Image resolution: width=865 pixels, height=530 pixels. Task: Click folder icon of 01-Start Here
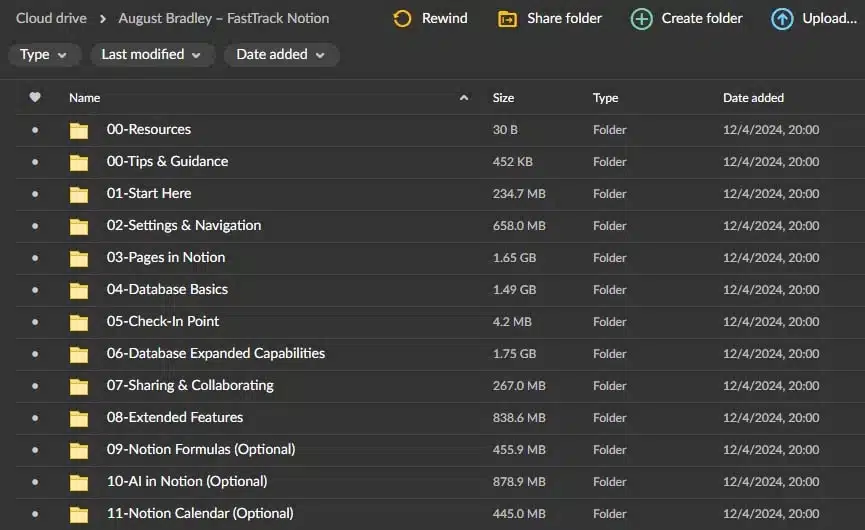(79, 194)
